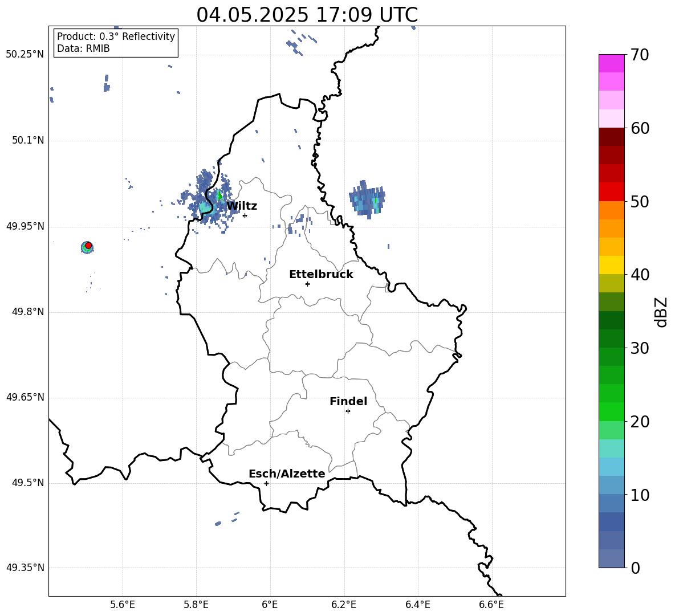
Task: Click the 5.6°E longitude label
Action: pyautogui.click(x=123, y=605)
